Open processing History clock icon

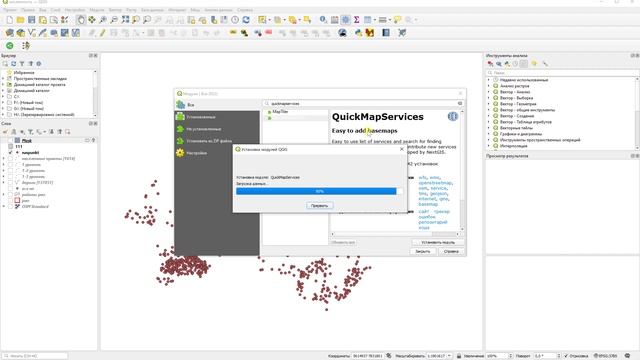[x=515, y=64]
